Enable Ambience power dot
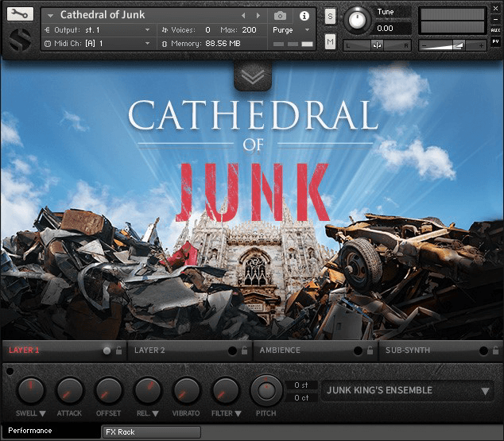Image resolution: width=504 pixels, height=441 pixels. coord(358,350)
